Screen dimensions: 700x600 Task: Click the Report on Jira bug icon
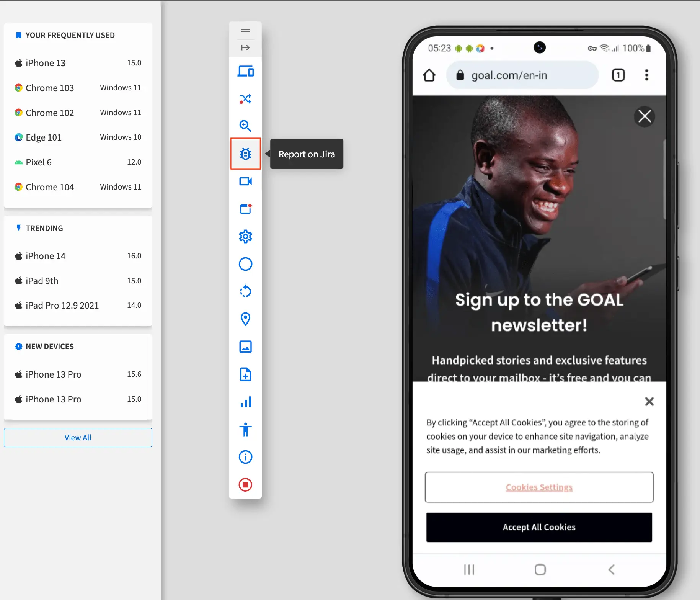[245, 154]
